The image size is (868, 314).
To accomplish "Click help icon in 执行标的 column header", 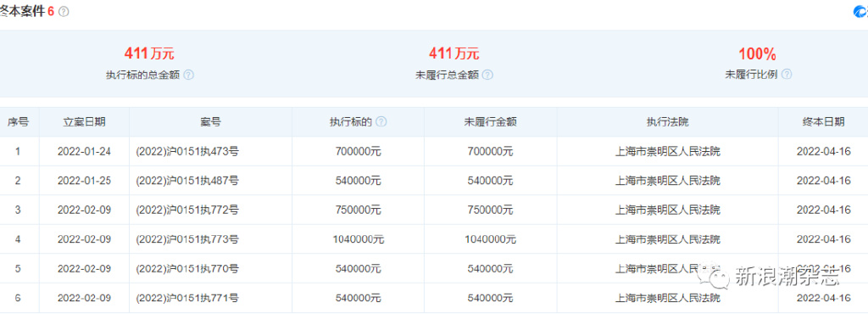I will pos(381,122).
